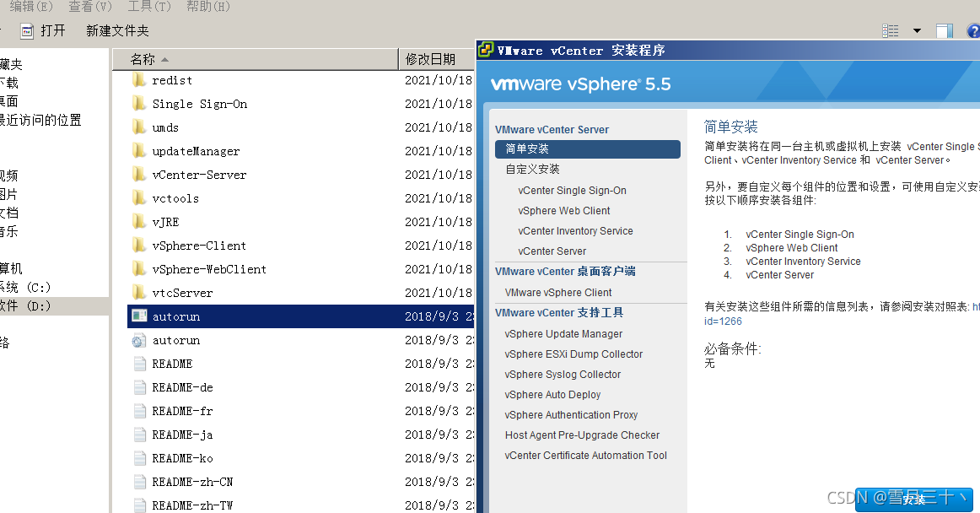This screenshot has height=513, width=980.
Task: Choose vSphere Web Client in installer list
Action: (563, 211)
